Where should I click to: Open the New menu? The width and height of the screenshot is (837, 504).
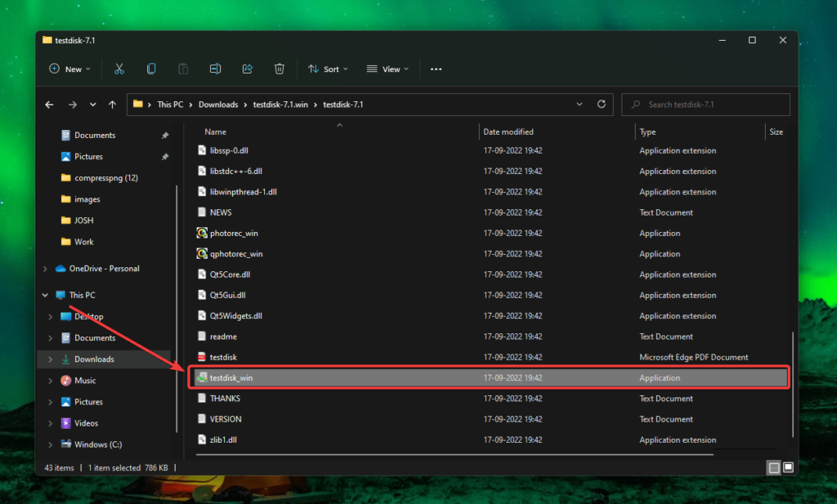coord(69,69)
